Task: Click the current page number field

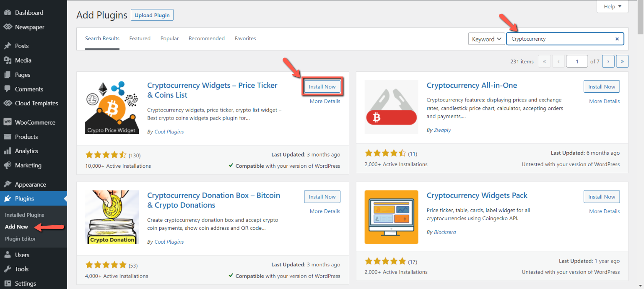Action: click(577, 61)
